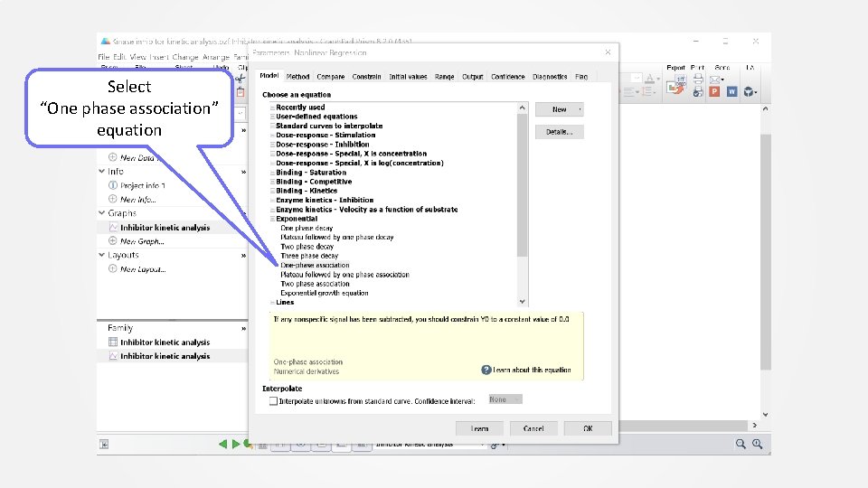Open the Diagnostics tab
This screenshot has width=868, height=488.
(x=550, y=77)
